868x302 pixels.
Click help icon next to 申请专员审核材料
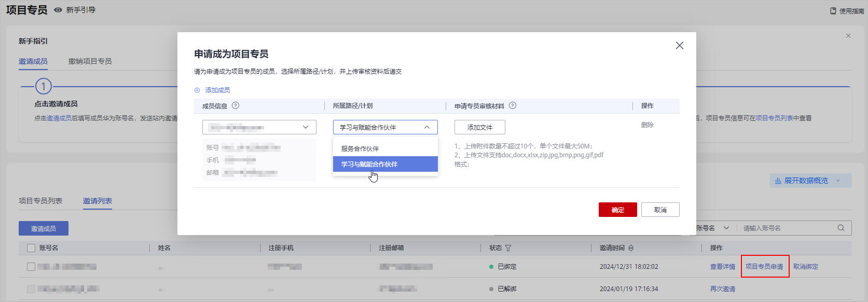[x=513, y=105]
